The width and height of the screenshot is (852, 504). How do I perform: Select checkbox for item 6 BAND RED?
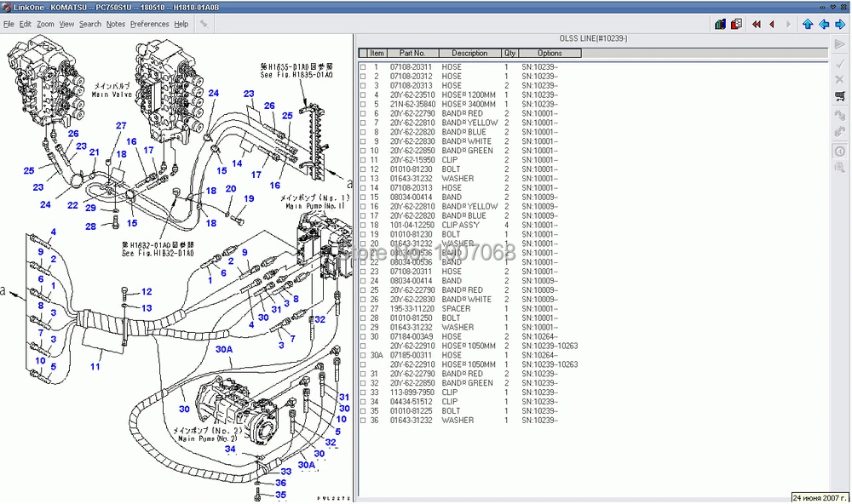click(x=363, y=113)
